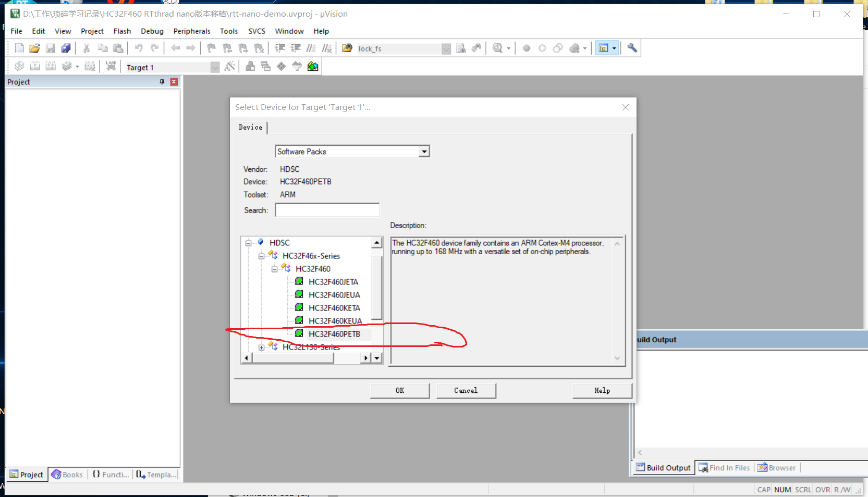Click the Open file folder icon
This screenshot has width=868, height=497.
pos(34,48)
